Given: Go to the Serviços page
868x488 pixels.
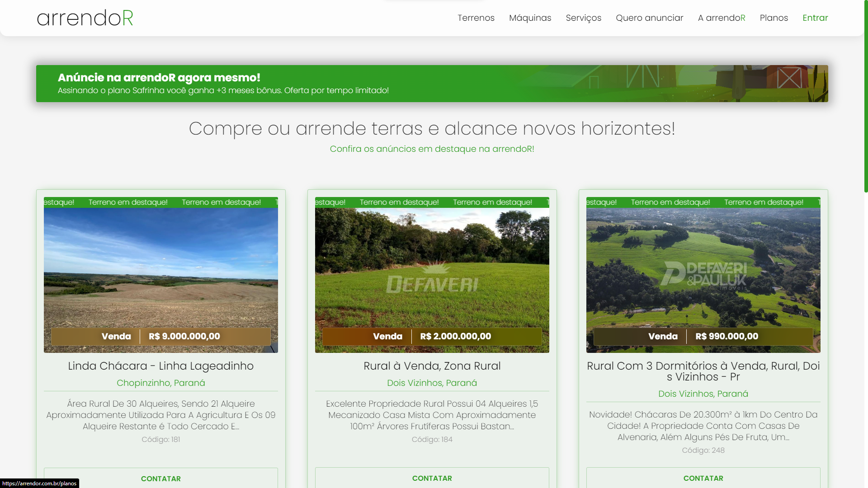Looking at the screenshot, I should click(583, 18).
